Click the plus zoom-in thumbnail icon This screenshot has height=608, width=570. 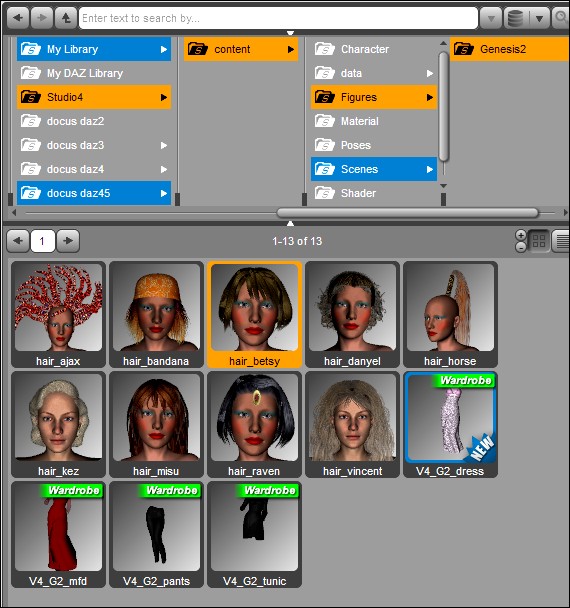[x=521, y=235]
